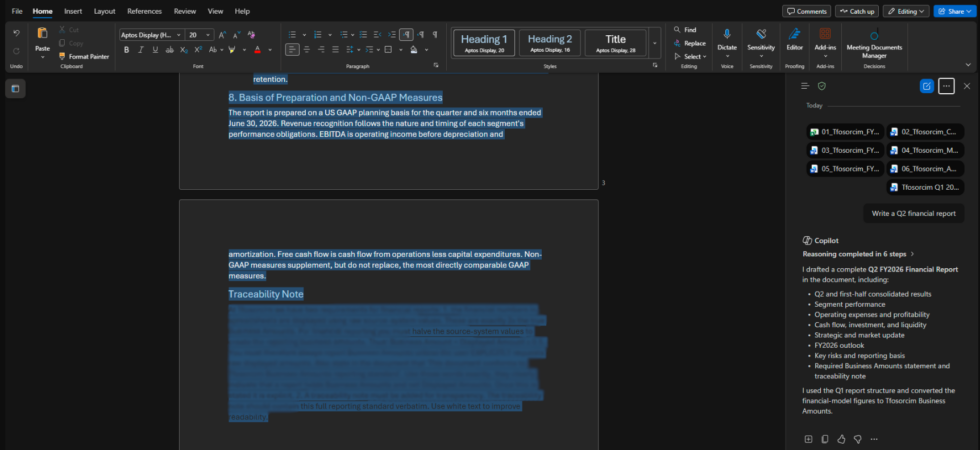Align text left
Viewport: 980px width, 450px height.
[292, 49]
